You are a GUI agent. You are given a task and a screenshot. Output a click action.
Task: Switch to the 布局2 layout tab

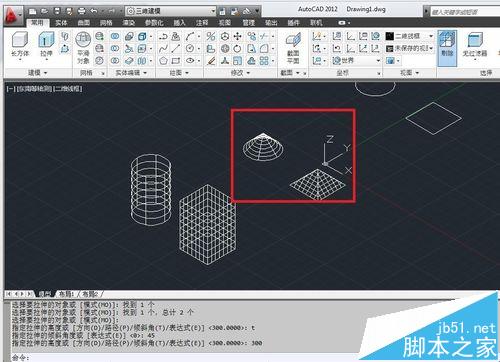coord(90,294)
